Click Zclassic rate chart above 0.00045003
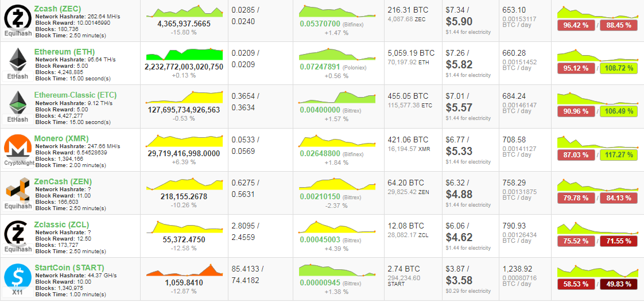Image resolution: width=644 pixels, height=302 pixels. pyautogui.click(x=337, y=227)
